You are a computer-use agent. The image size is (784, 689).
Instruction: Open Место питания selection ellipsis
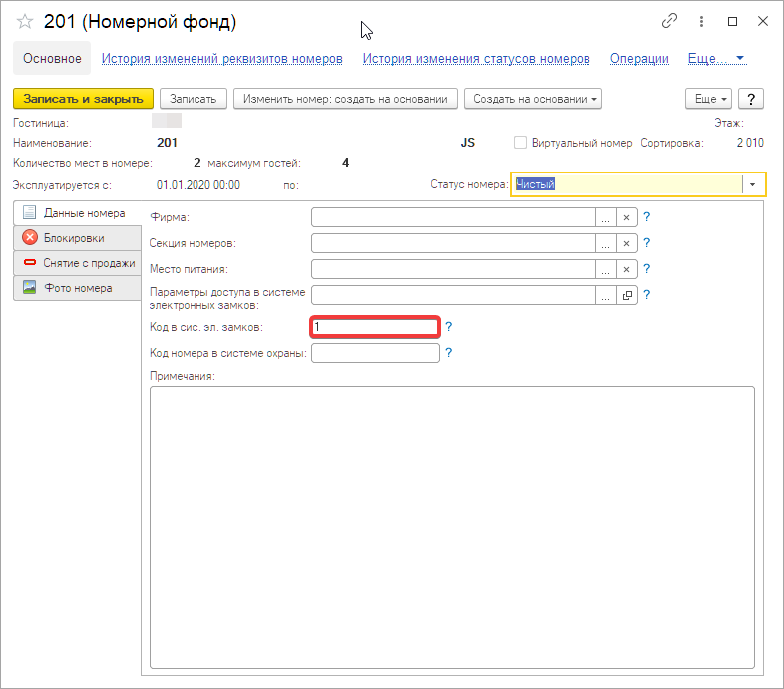tap(606, 270)
